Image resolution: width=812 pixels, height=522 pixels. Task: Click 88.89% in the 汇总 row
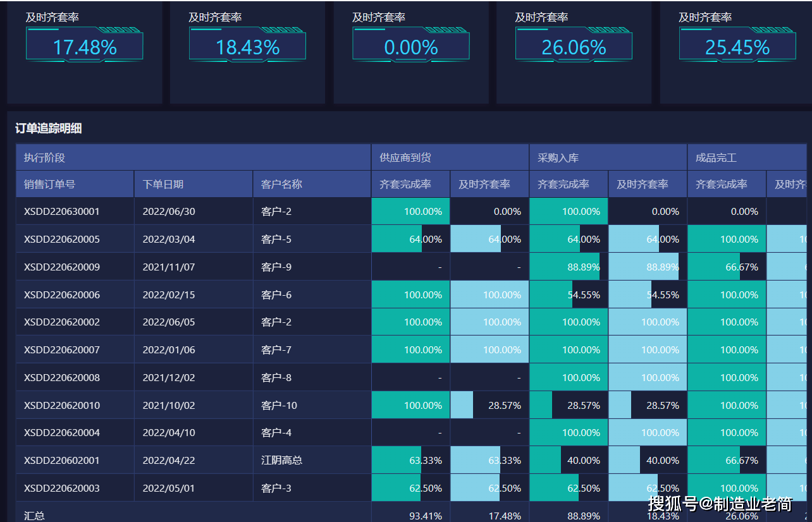point(584,516)
